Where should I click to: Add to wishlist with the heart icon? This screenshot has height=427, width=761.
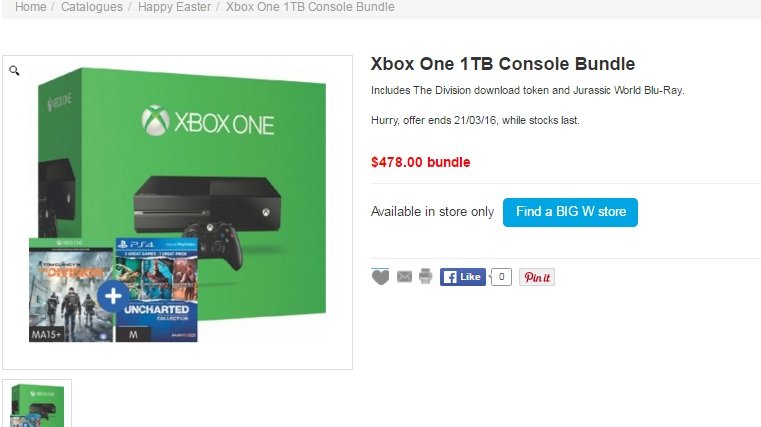[380, 277]
